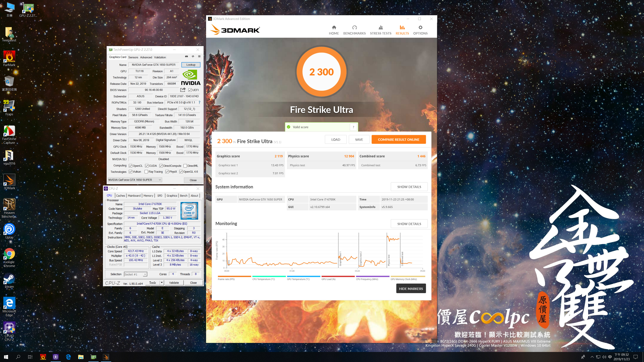Toggle Vulkan checkbox in GPU-Z
This screenshot has height=362, width=644.
130,172
